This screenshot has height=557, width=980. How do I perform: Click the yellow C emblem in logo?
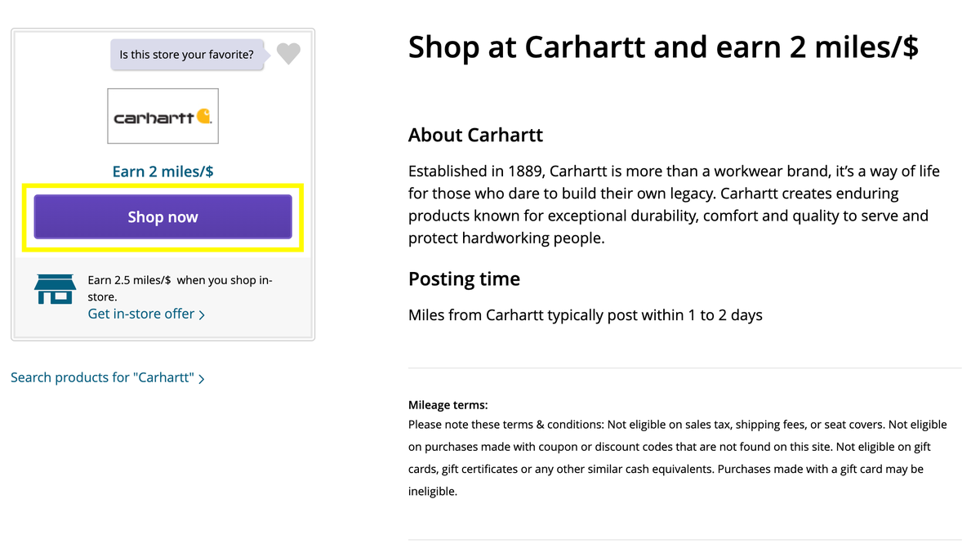click(203, 117)
